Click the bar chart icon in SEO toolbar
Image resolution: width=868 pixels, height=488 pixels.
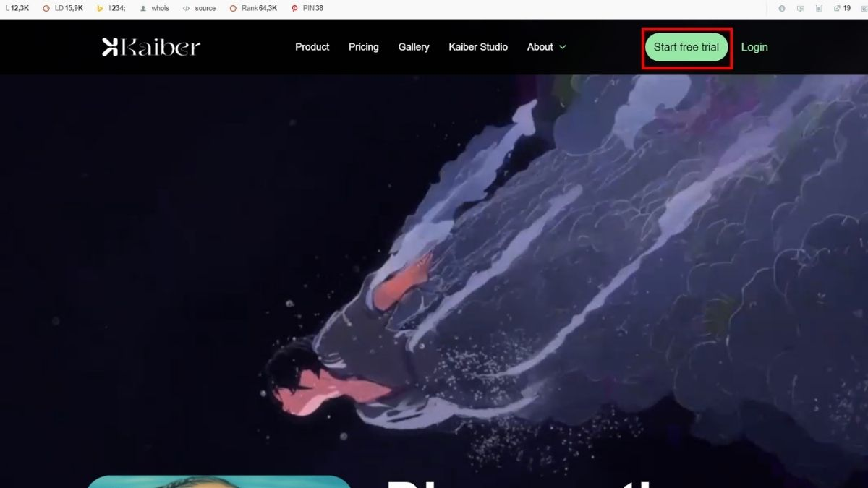click(820, 8)
